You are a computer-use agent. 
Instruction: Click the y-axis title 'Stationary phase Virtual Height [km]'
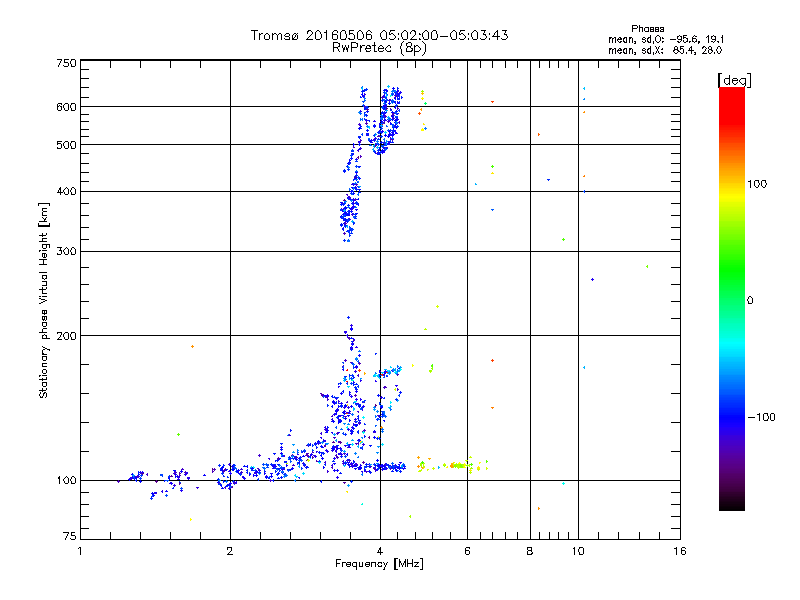44,300
